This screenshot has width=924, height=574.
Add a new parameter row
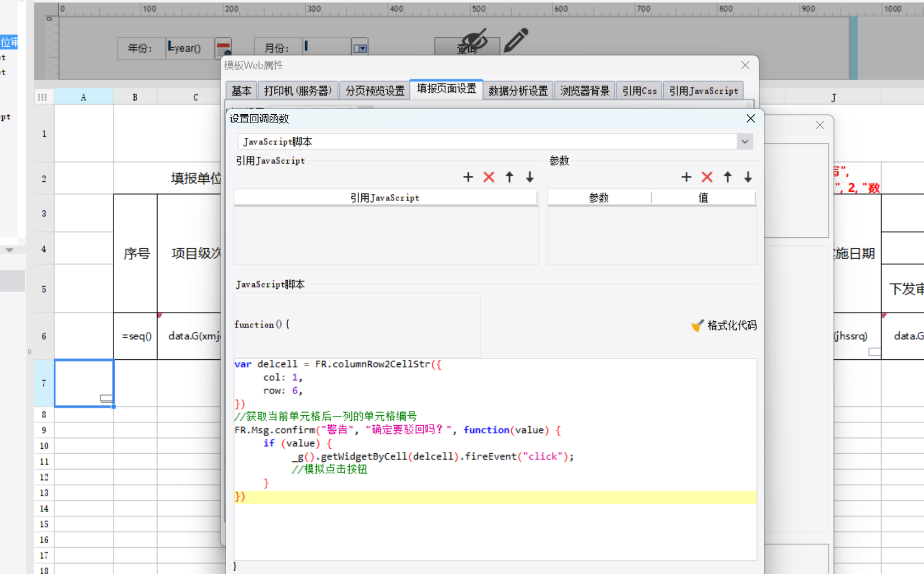coord(686,177)
